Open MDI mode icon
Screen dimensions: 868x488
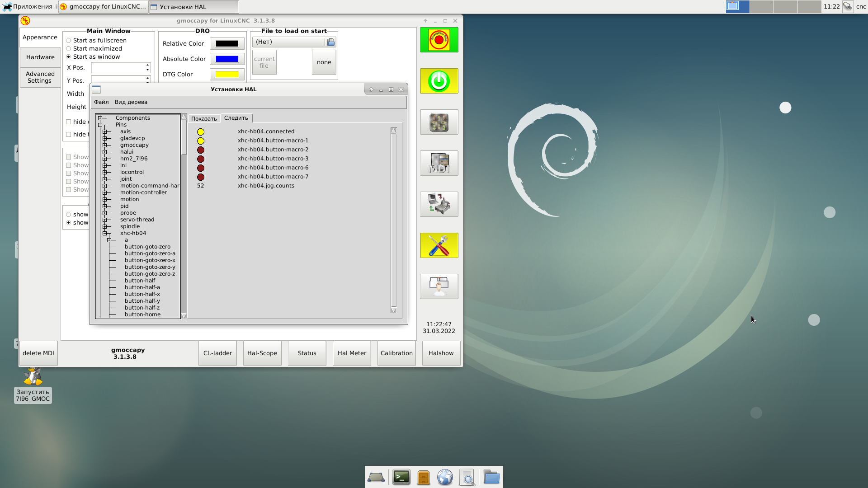click(x=439, y=163)
